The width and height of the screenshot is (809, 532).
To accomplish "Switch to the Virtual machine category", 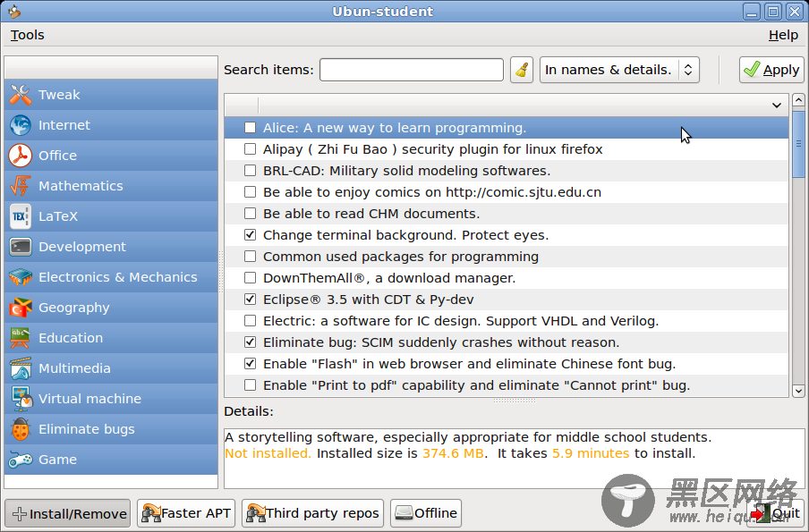I will [x=111, y=399].
